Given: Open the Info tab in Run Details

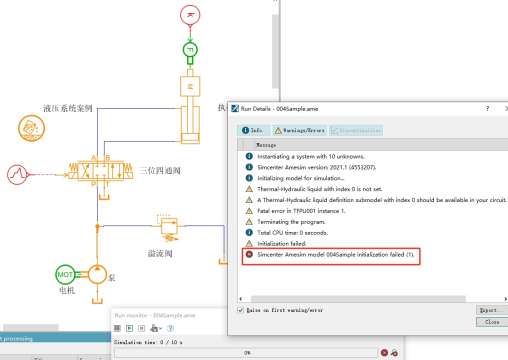Looking at the screenshot, I should 252,130.
